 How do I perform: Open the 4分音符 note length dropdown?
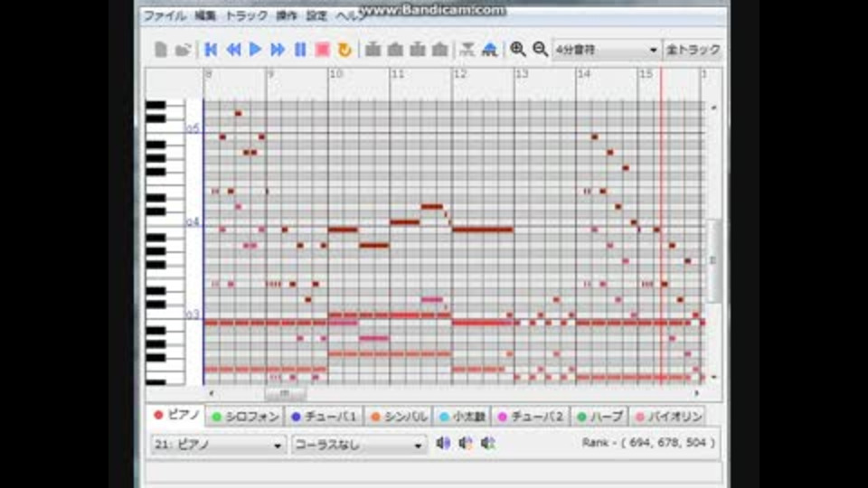click(x=606, y=50)
